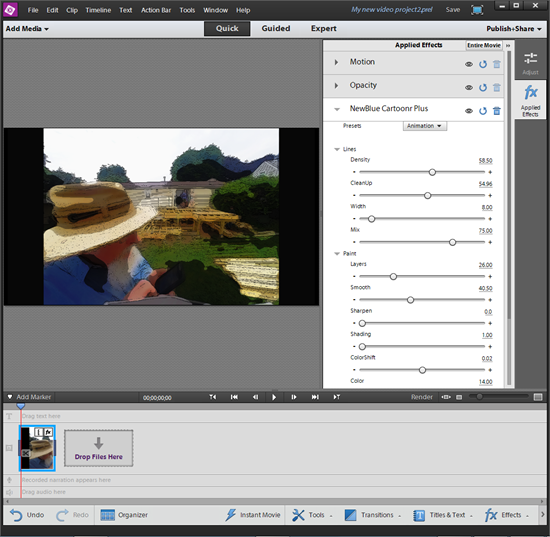This screenshot has width=550, height=537.
Task: Open Titles & Text panel
Action: tap(443, 515)
